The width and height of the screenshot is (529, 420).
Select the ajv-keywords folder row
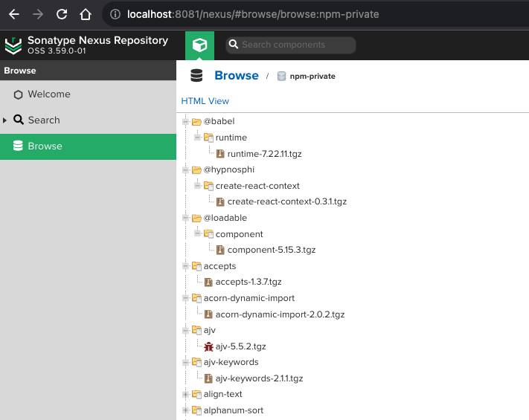click(x=231, y=362)
